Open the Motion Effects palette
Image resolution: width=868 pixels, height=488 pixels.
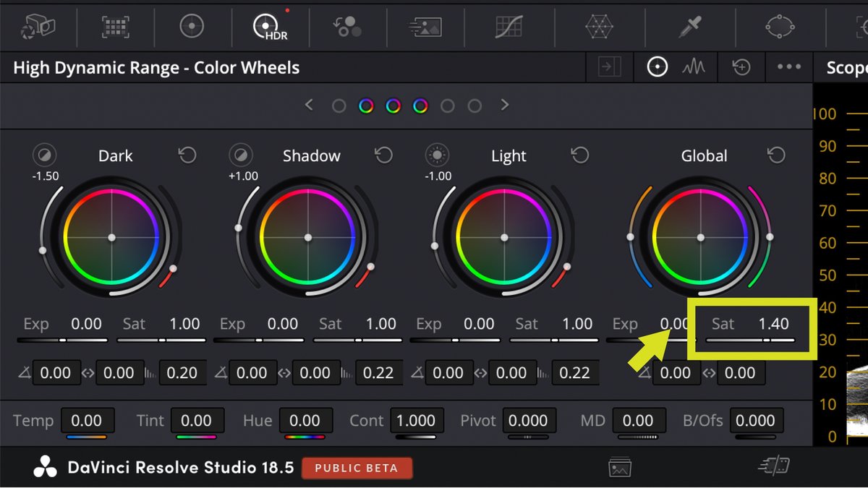click(425, 26)
